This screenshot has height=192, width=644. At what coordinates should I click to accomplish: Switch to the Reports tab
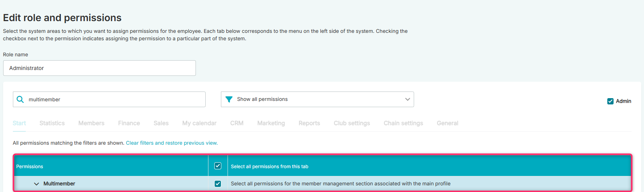click(309, 123)
